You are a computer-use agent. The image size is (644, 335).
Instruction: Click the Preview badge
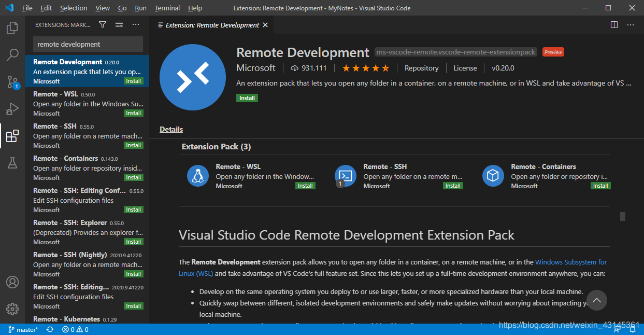click(x=553, y=52)
